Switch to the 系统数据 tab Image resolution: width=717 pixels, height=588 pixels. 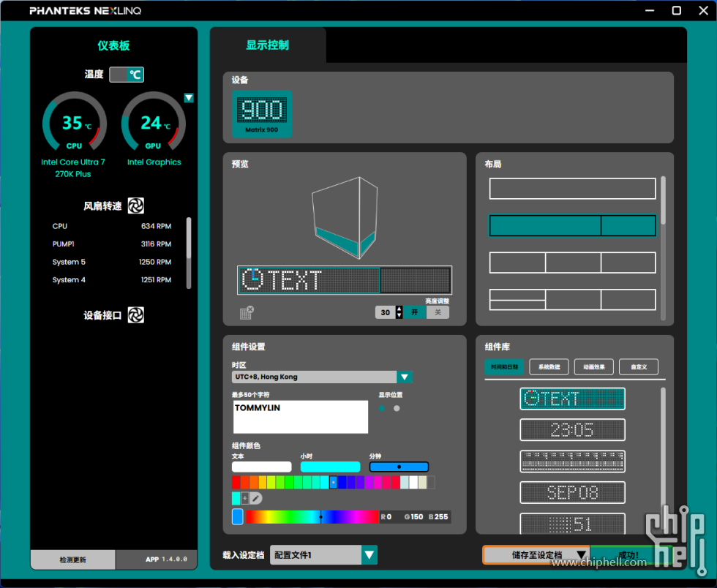pyautogui.click(x=549, y=367)
